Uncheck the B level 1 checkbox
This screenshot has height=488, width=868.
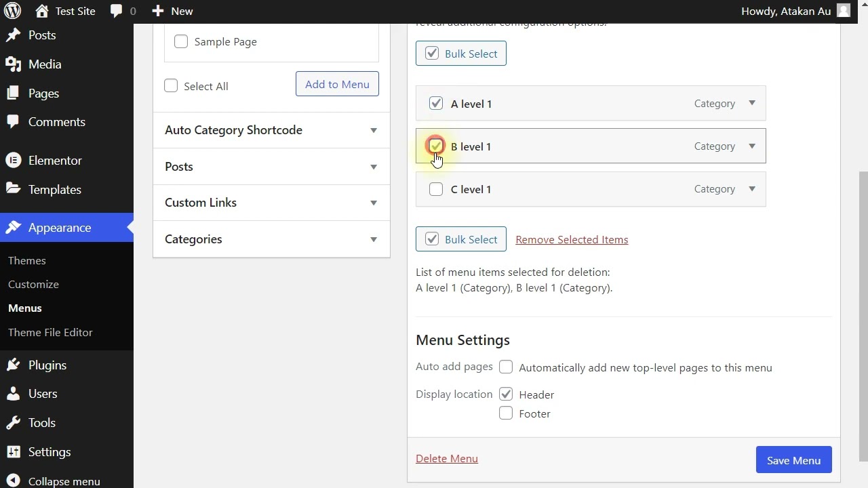[x=436, y=146]
